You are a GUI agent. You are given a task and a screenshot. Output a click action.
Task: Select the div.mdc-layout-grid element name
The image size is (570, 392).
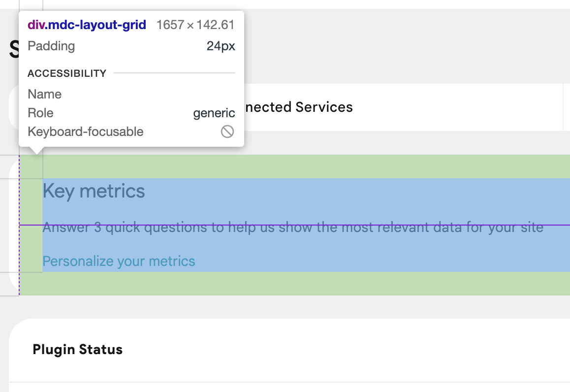pyautogui.click(x=87, y=25)
